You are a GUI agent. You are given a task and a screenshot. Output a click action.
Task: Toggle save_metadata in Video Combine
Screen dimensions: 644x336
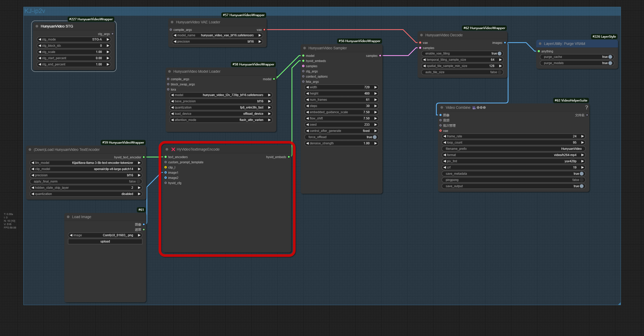pyautogui.click(x=581, y=174)
